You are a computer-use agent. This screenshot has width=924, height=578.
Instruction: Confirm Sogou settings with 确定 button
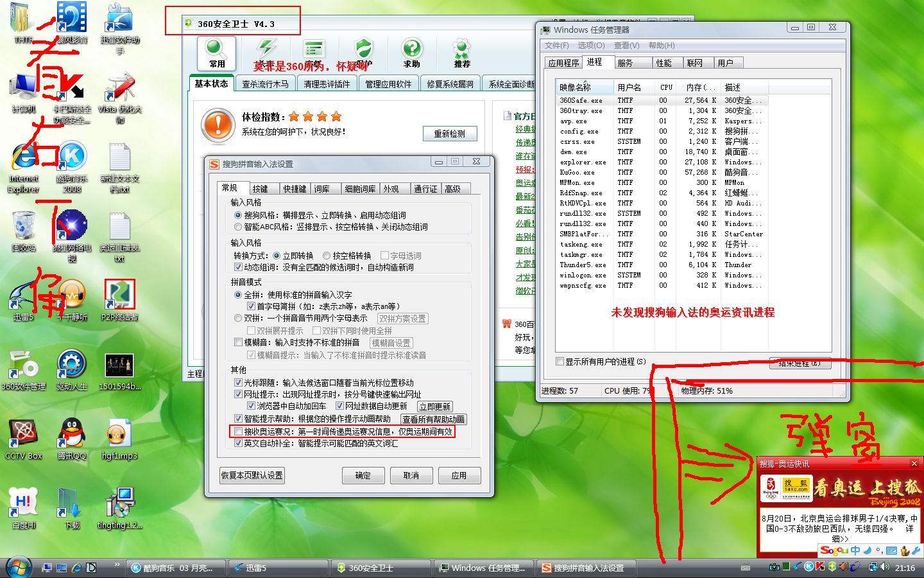[363, 475]
